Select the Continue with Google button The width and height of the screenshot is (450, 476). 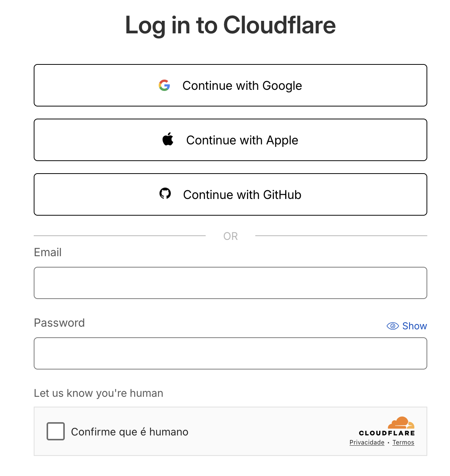230,85
